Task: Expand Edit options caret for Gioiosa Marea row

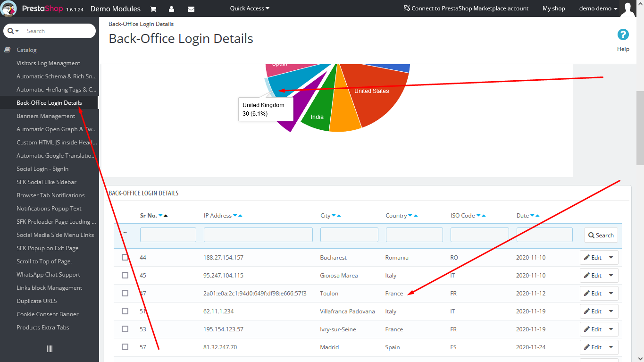Action: click(x=611, y=276)
